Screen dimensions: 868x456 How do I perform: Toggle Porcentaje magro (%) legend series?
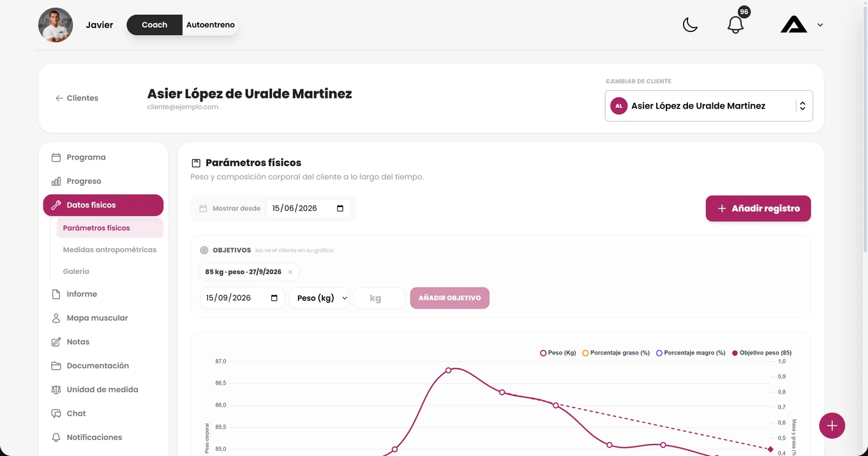(691, 353)
